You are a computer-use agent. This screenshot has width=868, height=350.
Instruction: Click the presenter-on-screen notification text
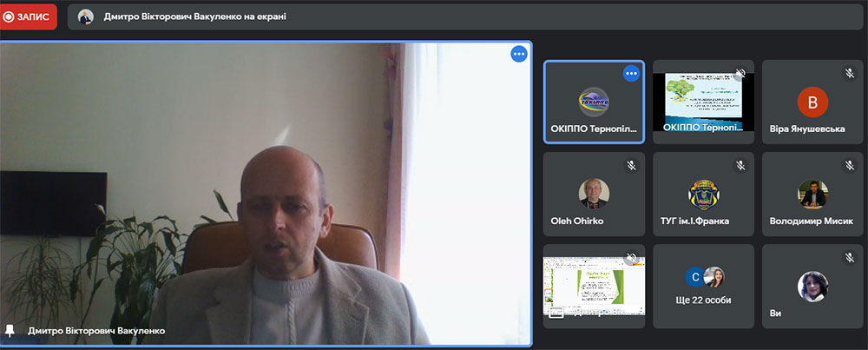(194, 17)
